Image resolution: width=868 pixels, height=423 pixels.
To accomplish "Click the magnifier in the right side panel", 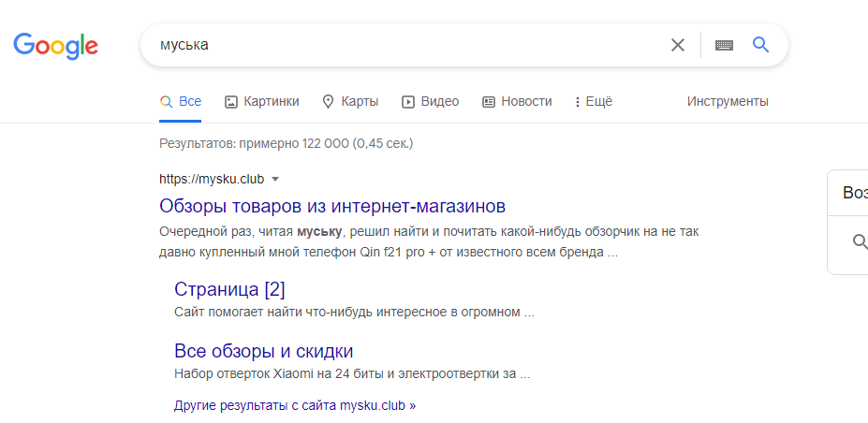I will (x=860, y=242).
